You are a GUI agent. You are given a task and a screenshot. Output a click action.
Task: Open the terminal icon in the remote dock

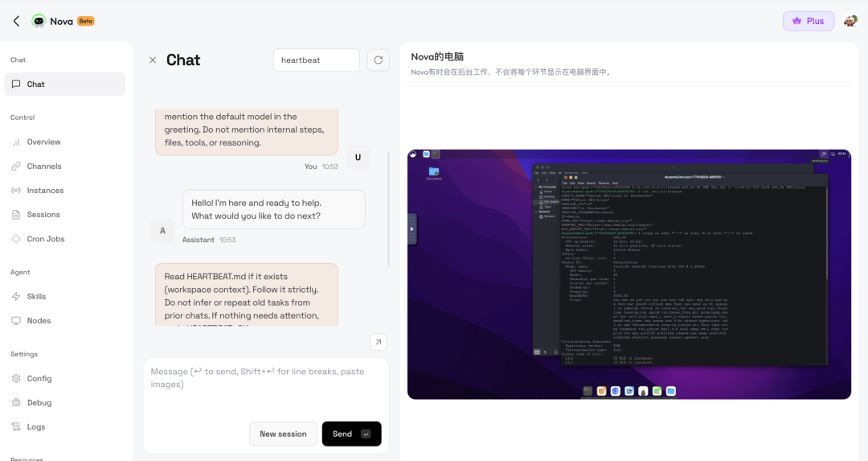point(588,391)
